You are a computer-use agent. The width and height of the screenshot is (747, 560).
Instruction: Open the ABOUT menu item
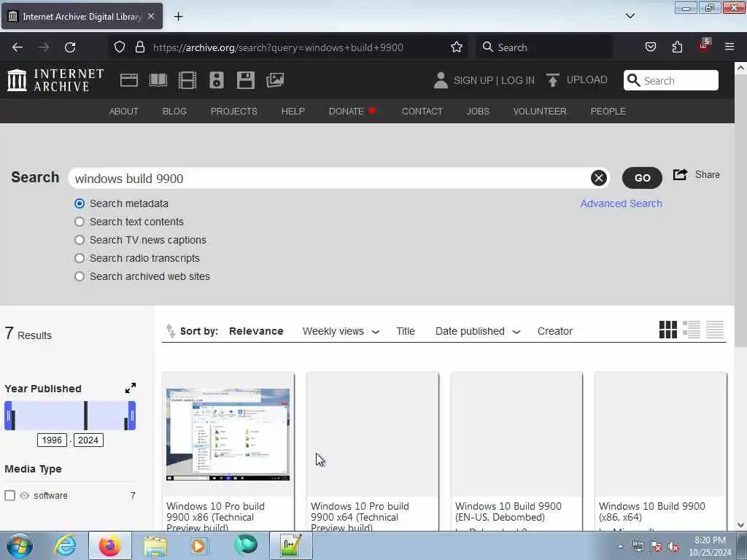pos(124,111)
